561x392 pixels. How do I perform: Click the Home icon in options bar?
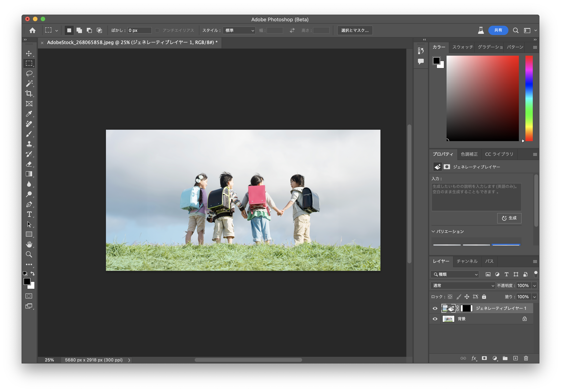point(32,30)
